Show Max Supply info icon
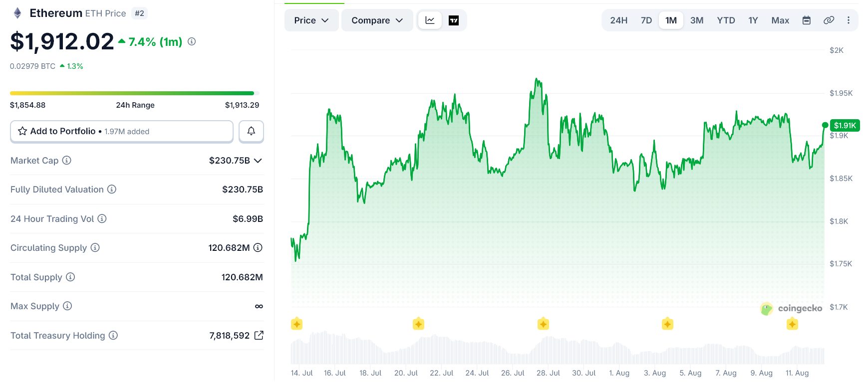 [67, 306]
